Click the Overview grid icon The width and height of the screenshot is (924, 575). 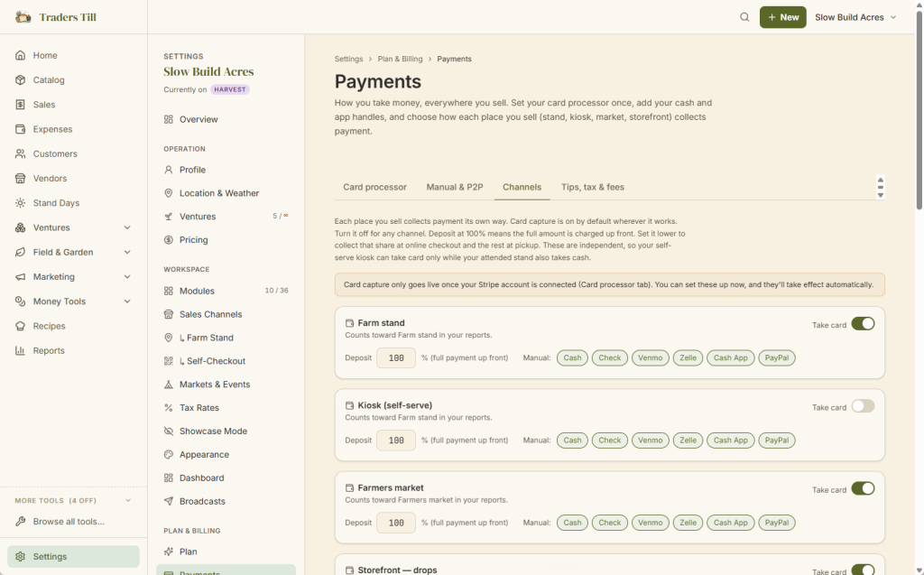click(169, 119)
